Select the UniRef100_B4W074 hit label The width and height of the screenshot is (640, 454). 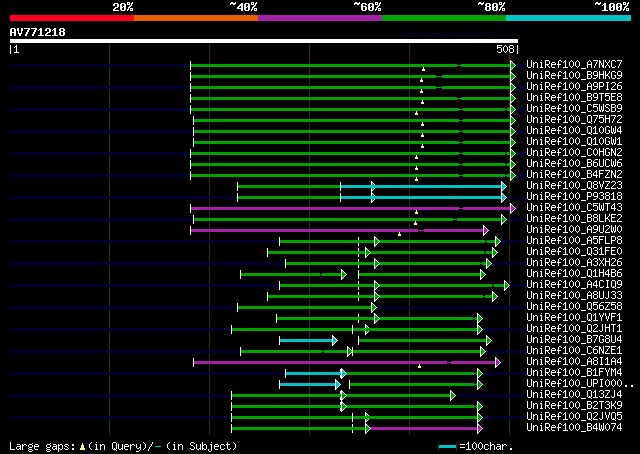click(x=574, y=428)
